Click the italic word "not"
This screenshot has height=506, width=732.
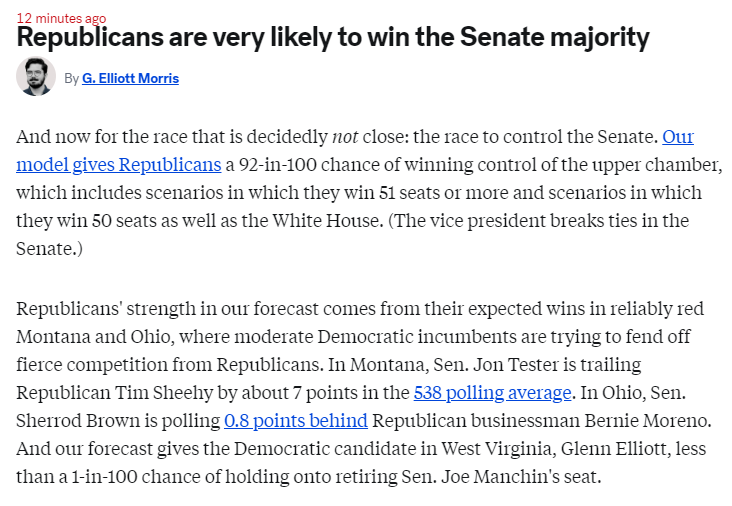(345, 137)
